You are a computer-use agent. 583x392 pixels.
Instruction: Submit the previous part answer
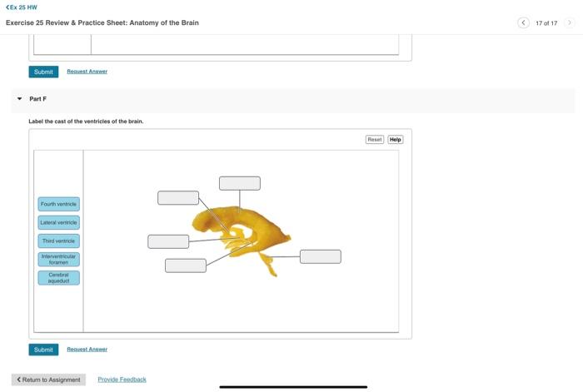pos(43,72)
